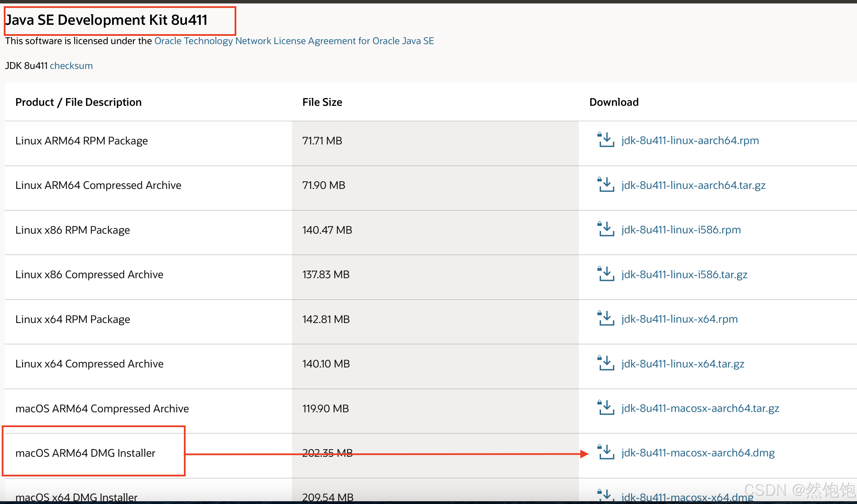857x504 pixels.
Task: Select Linux x64 RPM Package row text
Action: click(73, 319)
